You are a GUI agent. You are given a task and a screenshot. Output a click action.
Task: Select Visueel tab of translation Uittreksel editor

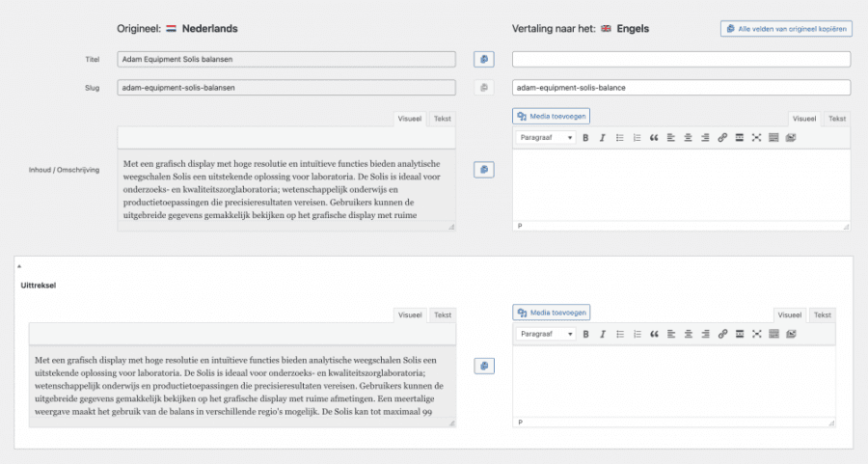pos(790,315)
